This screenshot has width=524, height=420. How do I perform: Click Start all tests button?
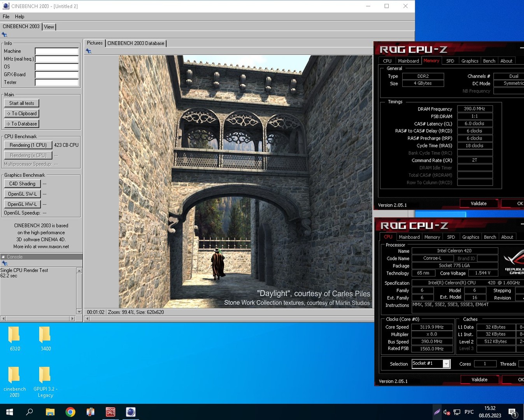22,103
